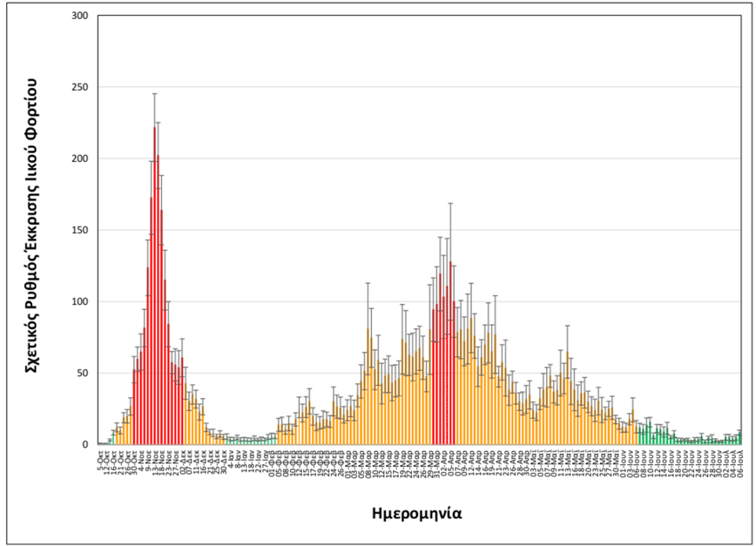Click the 150 y-axis tick label
Screen dimensions: 756x546
click(x=79, y=231)
